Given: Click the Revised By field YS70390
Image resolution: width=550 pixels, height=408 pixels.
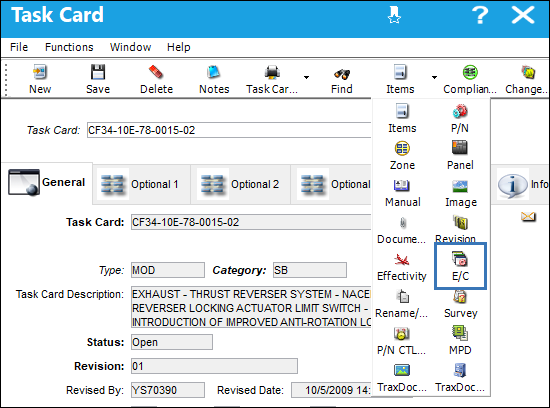Looking at the screenshot, I should 168,390.
